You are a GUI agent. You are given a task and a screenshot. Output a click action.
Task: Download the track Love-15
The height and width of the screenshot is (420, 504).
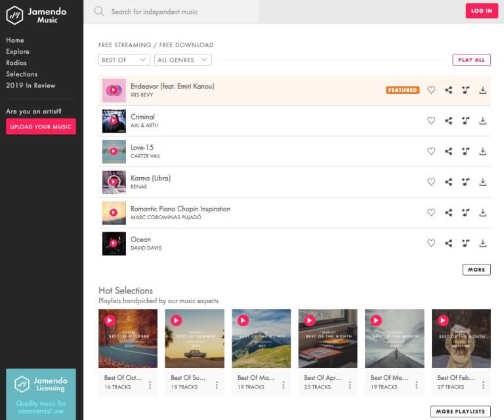click(x=482, y=151)
